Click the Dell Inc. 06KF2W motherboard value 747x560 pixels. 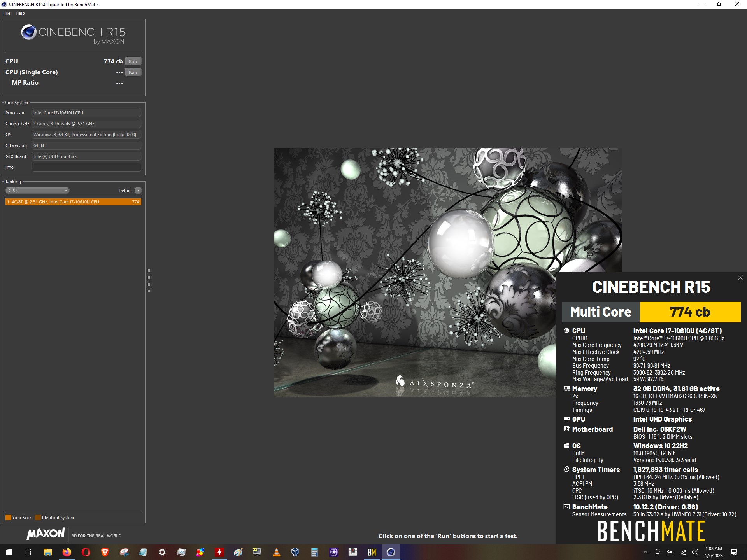[x=660, y=429]
